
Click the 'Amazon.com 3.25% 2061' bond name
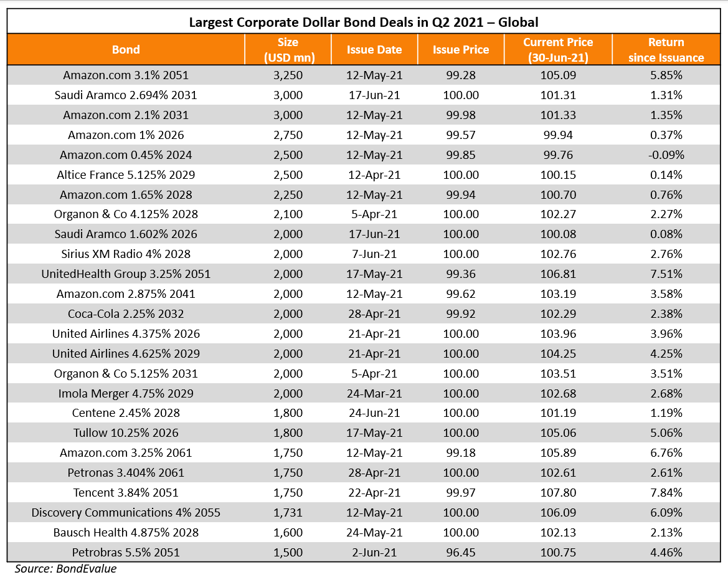point(126,453)
